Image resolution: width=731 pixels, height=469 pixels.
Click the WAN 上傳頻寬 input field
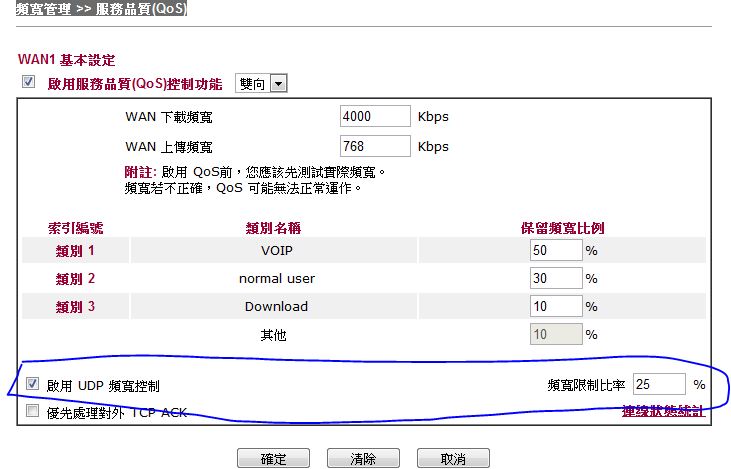click(x=375, y=146)
